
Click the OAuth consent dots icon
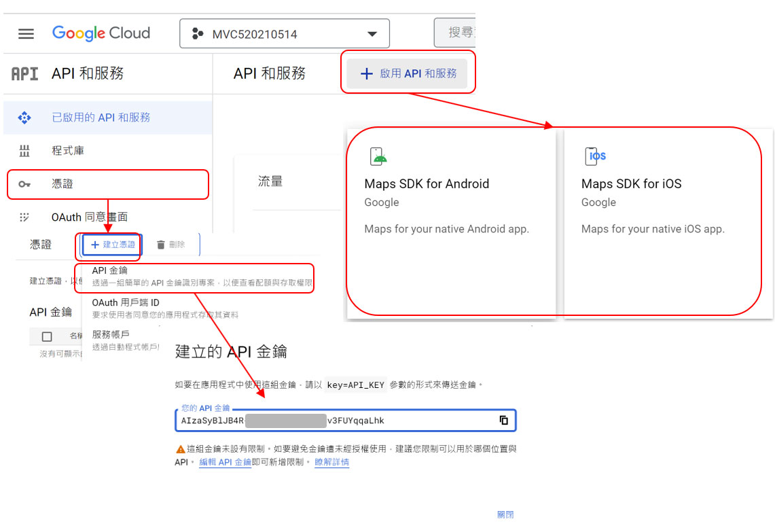pos(24,217)
